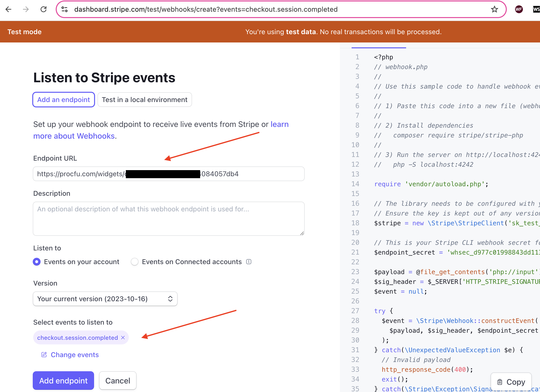Remove checkout.session.completed event with the X

(x=123, y=338)
